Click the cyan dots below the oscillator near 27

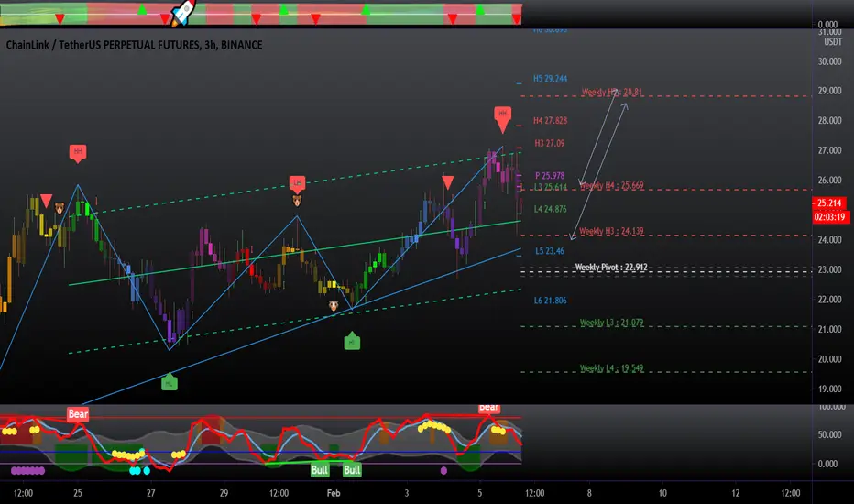click(139, 471)
